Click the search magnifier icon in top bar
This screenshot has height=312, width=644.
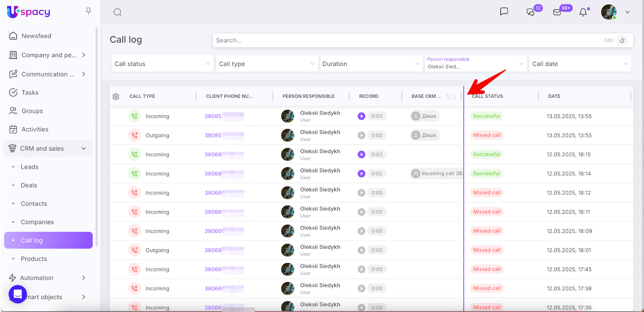118,12
